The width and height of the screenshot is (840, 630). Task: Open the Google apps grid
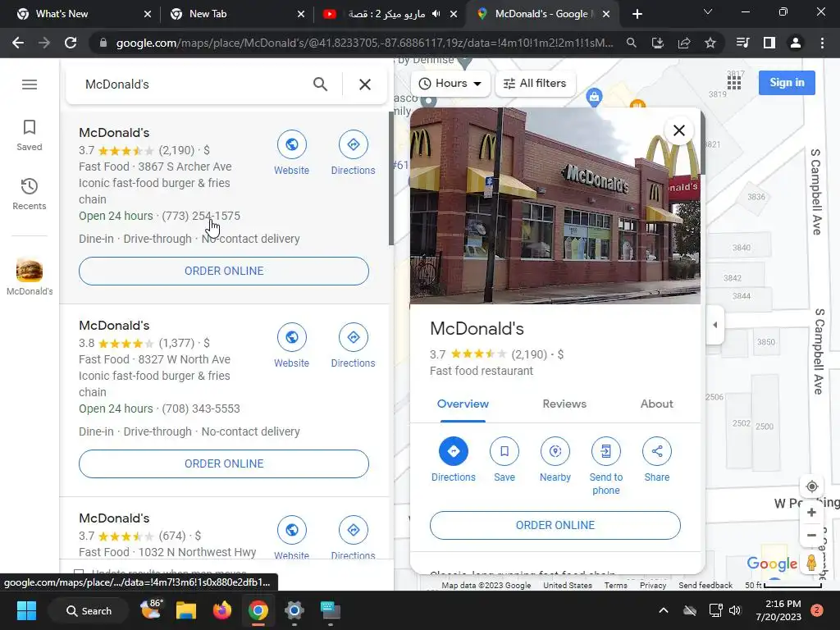coord(734,83)
